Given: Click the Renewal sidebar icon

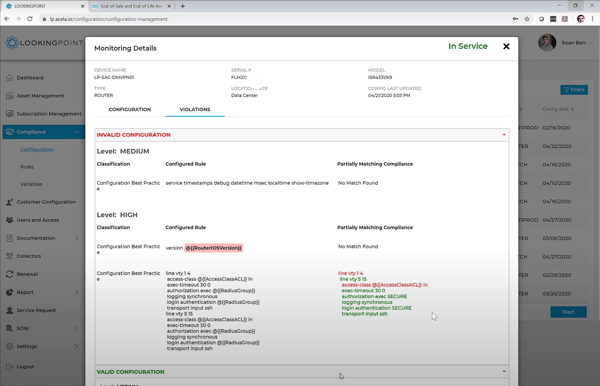Looking at the screenshot, I should (10, 274).
